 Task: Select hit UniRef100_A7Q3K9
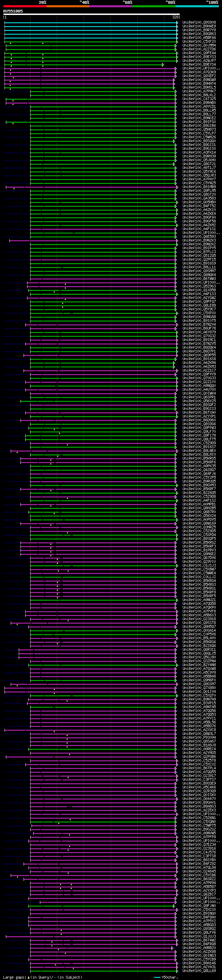point(199,72)
